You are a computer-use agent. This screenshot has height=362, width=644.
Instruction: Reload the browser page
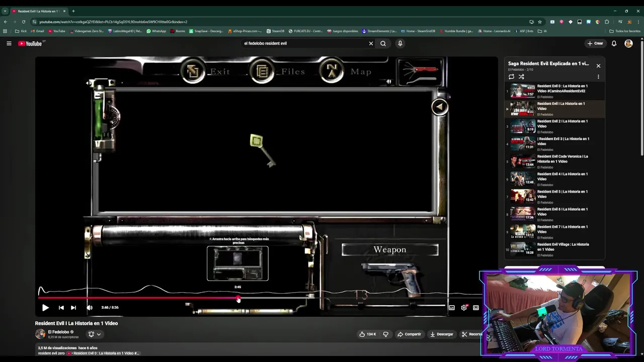(x=24, y=22)
